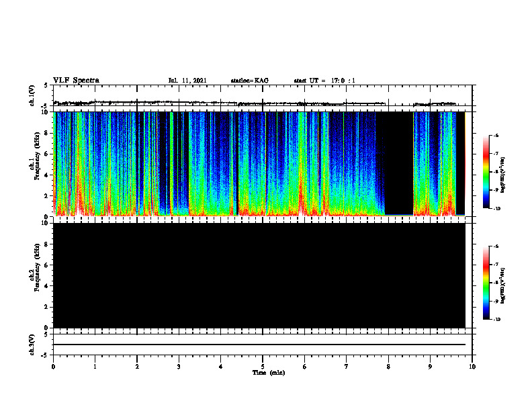Click the flat ch.3 voltage trace line
532x411 pixels.
pyautogui.click(x=259, y=345)
